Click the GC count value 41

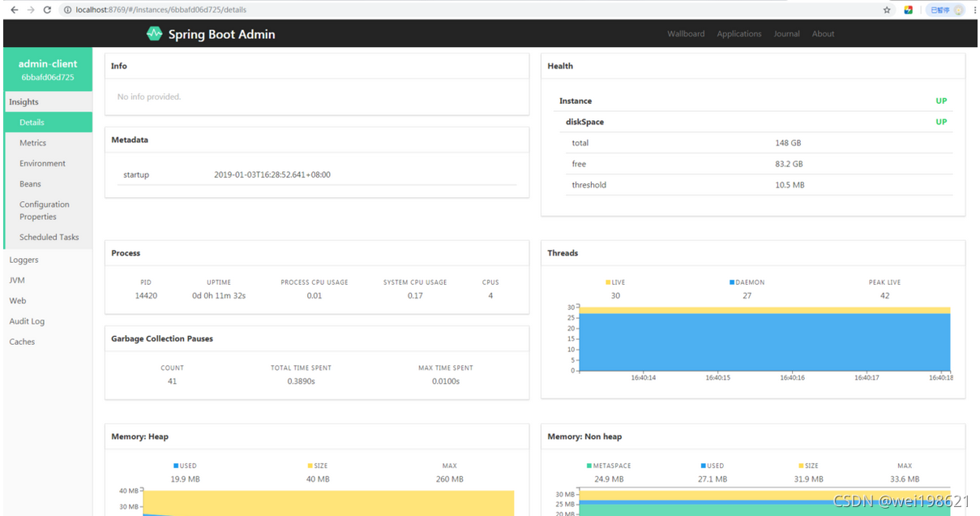click(x=172, y=381)
